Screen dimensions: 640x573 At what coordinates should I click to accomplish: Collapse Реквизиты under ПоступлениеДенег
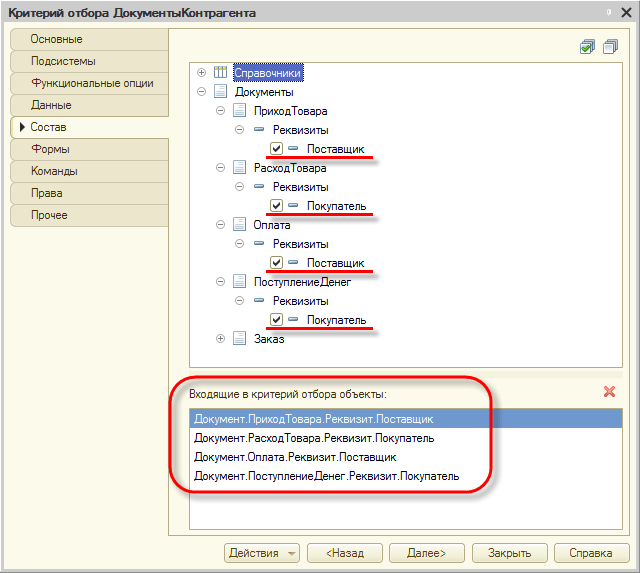coord(240,301)
